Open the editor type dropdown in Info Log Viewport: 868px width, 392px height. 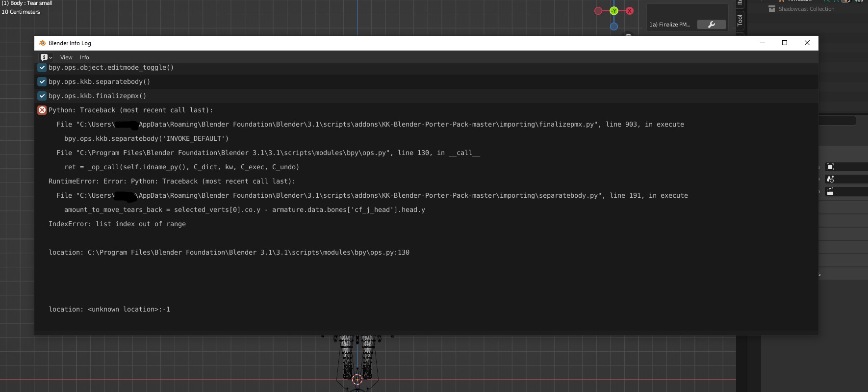pyautogui.click(x=46, y=57)
